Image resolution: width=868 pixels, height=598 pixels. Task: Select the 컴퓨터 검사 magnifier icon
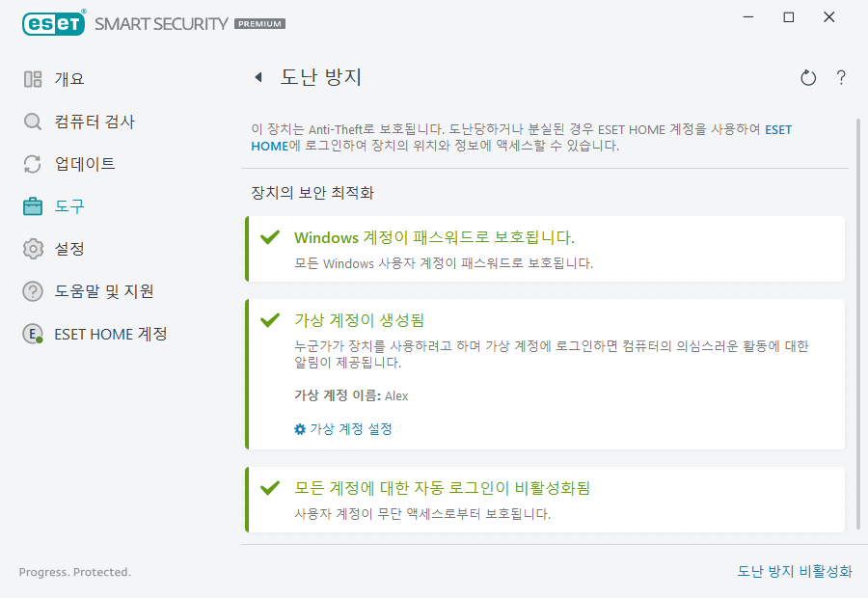click(x=32, y=122)
